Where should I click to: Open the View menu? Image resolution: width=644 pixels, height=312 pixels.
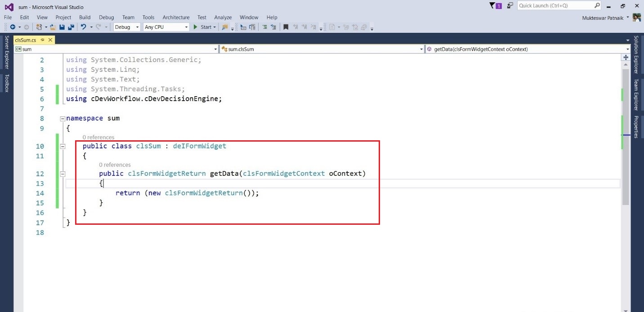click(x=42, y=18)
